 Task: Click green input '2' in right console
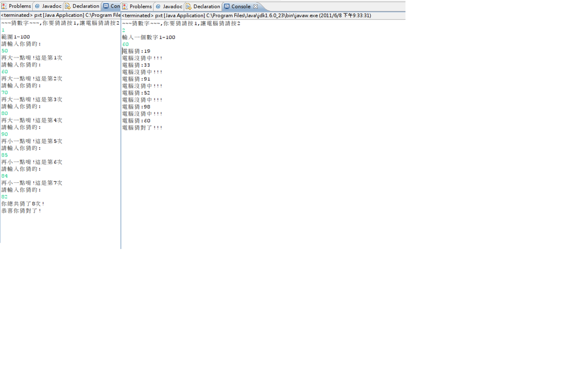[124, 30]
